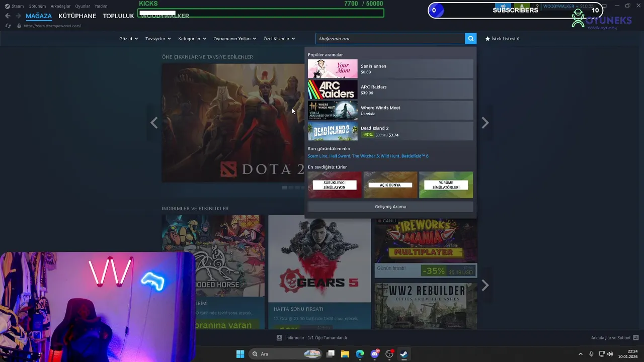
Task: Open the Oyunlar menu
Action: point(83,6)
